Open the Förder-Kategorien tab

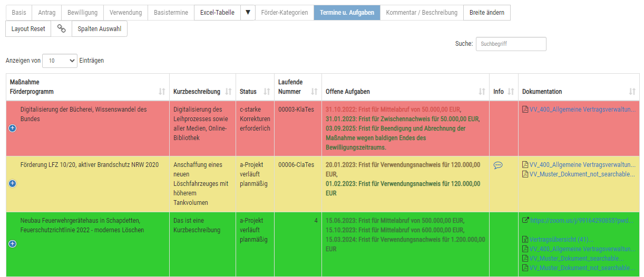tap(285, 13)
